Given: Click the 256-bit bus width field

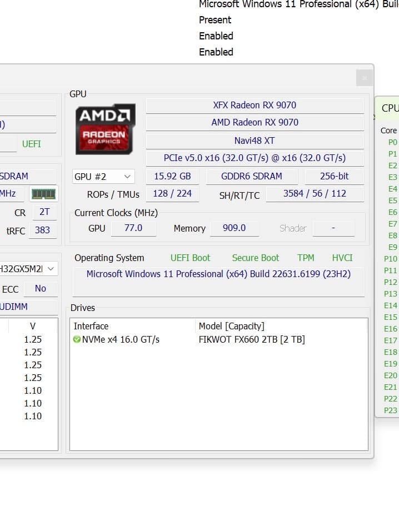Looking at the screenshot, I should click(334, 177).
